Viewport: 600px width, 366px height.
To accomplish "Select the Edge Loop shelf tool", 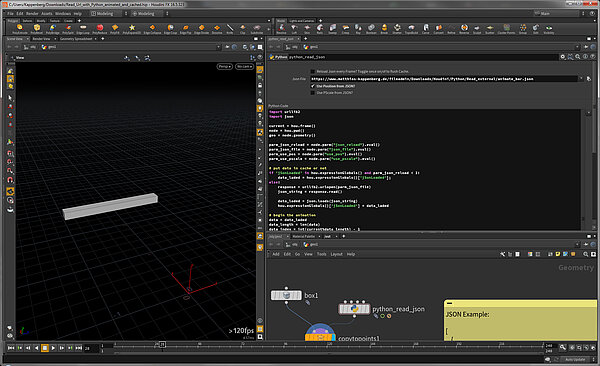I will coord(83,29).
